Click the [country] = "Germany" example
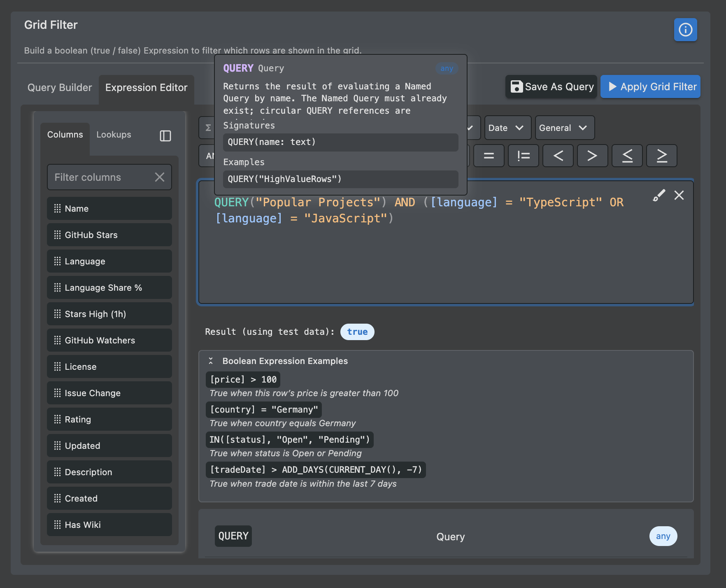The width and height of the screenshot is (726, 588). [264, 409]
